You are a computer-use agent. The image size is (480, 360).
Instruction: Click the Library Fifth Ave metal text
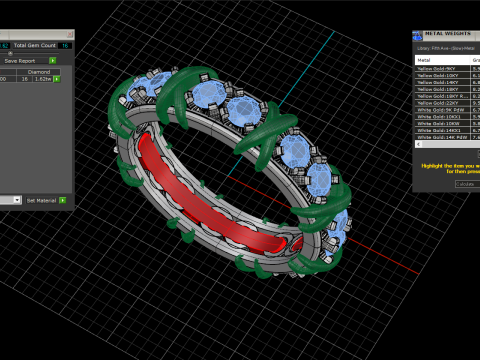click(446, 48)
